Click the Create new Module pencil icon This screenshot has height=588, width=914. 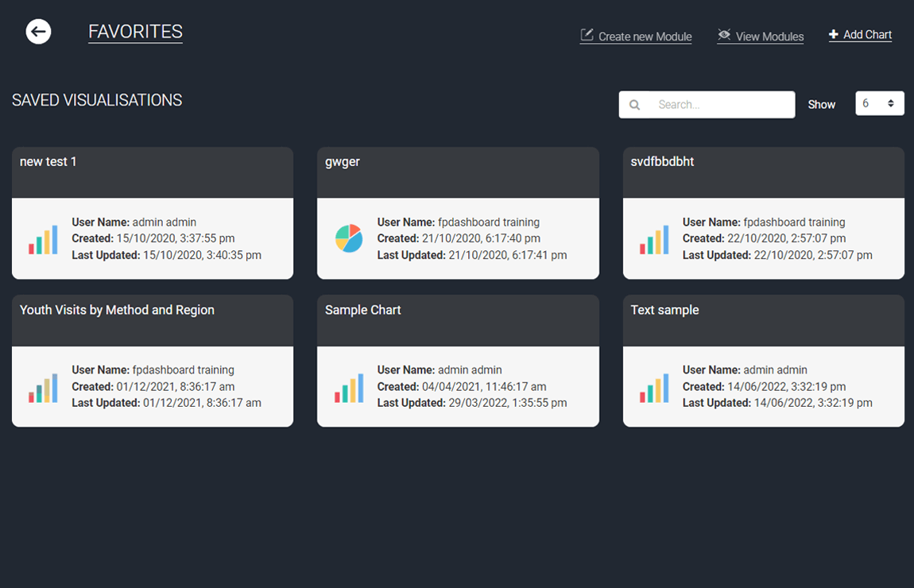click(587, 36)
